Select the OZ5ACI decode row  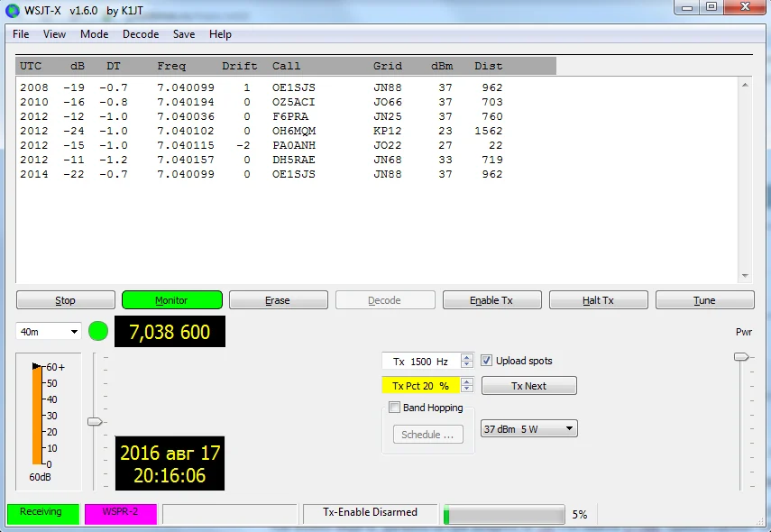(x=262, y=102)
